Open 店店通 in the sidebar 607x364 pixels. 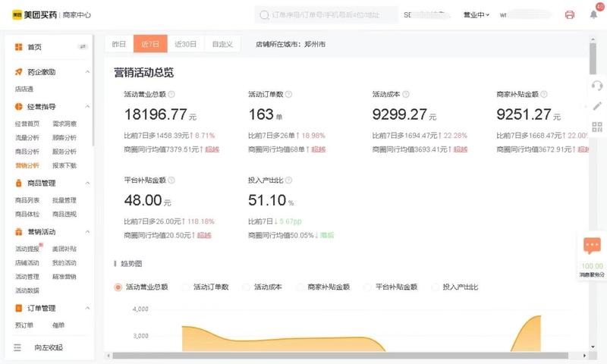(x=24, y=89)
